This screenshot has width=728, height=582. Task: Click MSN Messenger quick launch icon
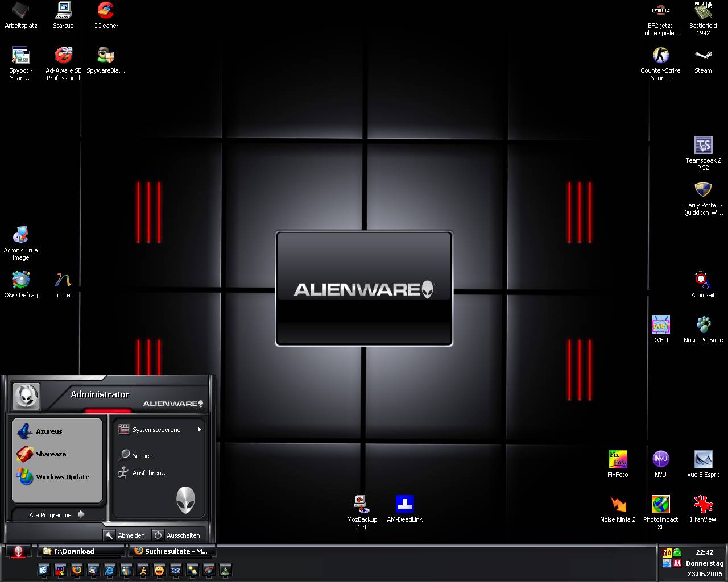(x=126, y=570)
